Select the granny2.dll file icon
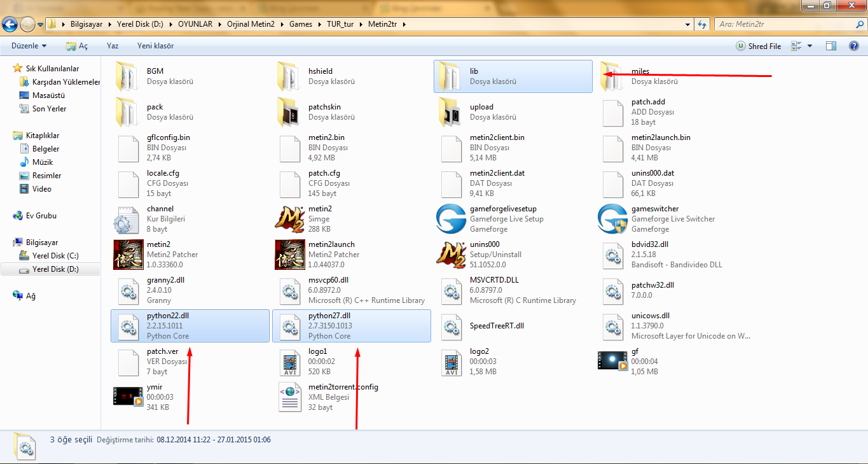 pos(128,290)
